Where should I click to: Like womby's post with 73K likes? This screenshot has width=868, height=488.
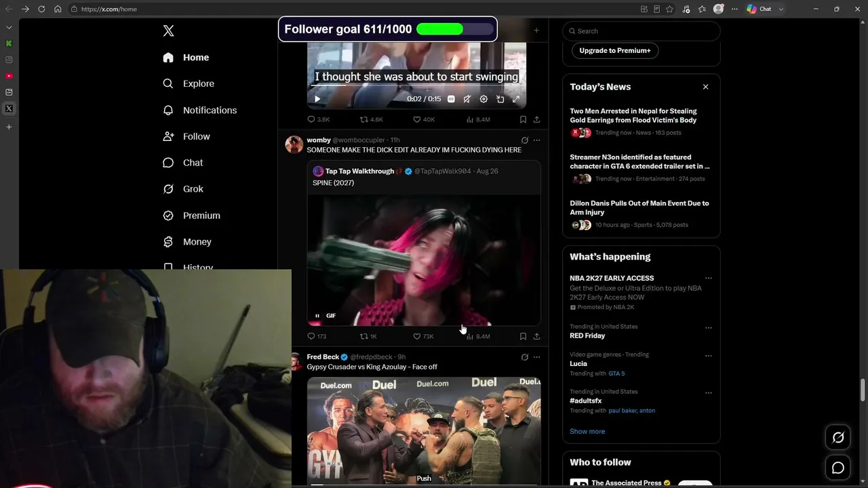pyautogui.click(x=423, y=336)
